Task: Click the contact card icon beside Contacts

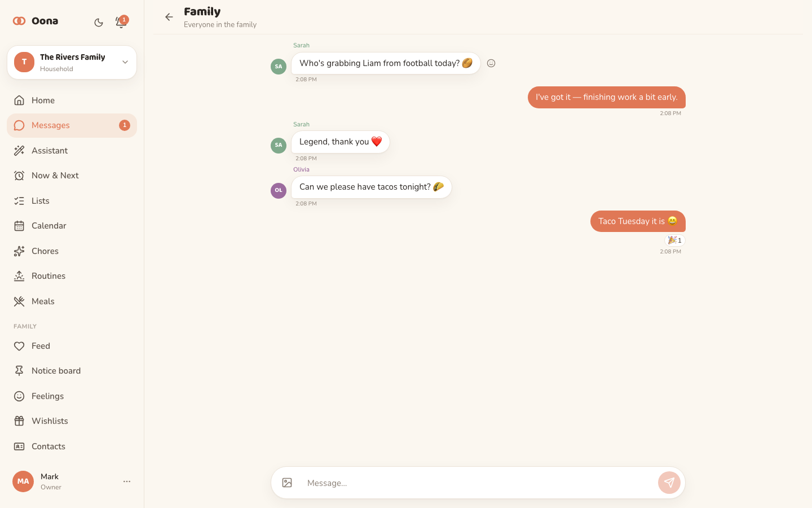Action: pos(19,446)
